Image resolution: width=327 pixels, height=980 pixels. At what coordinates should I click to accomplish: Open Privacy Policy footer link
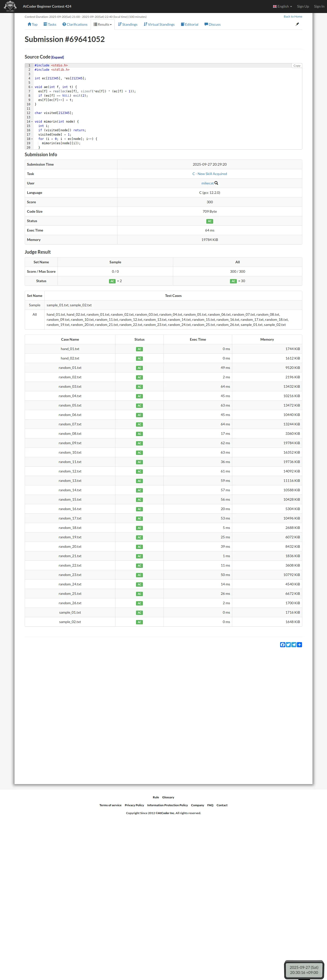pyautogui.click(x=134, y=805)
